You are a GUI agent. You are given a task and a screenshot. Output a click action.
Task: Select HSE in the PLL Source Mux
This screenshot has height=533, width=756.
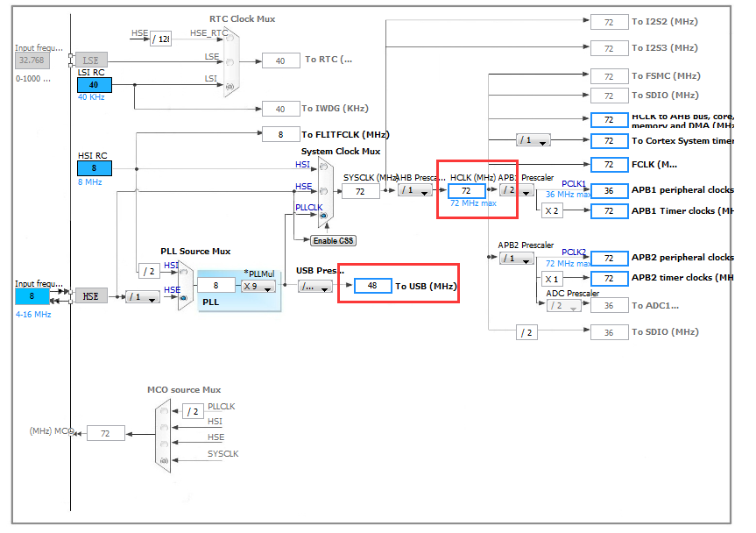[x=182, y=296]
